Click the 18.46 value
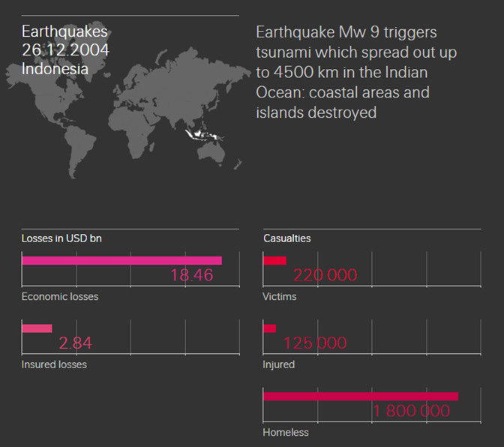The height and width of the screenshot is (447, 504). pos(191,275)
